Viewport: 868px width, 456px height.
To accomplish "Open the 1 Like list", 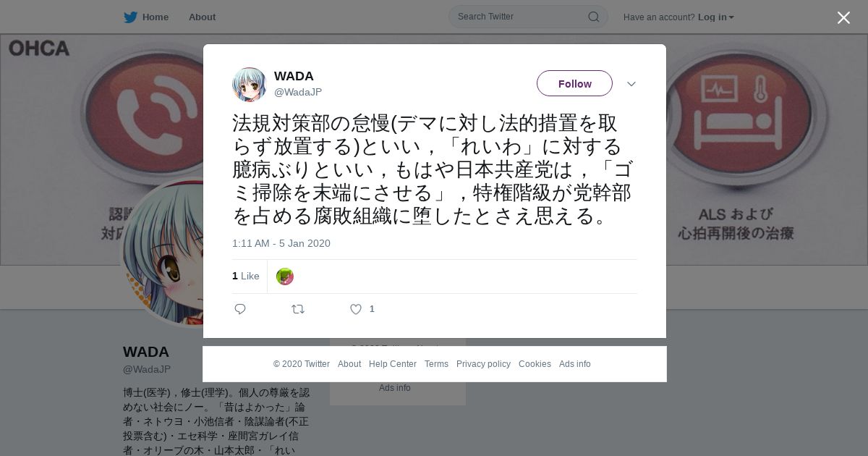I will 246,276.
